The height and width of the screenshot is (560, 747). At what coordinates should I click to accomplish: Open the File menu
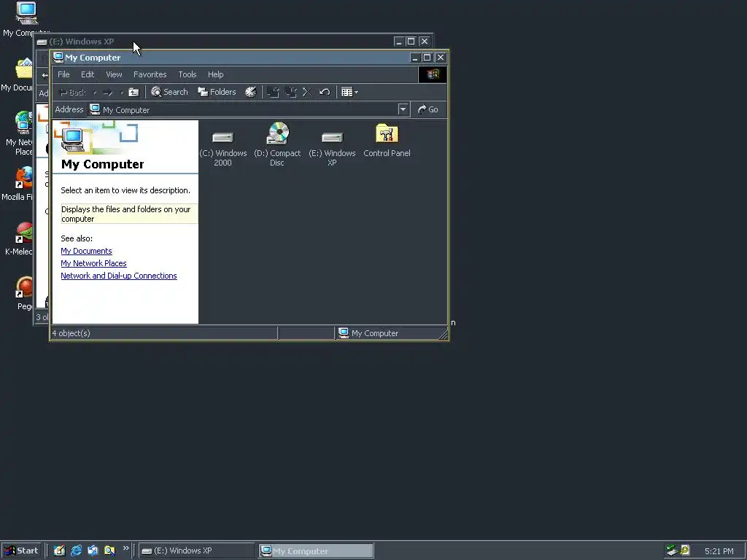pyautogui.click(x=63, y=74)
